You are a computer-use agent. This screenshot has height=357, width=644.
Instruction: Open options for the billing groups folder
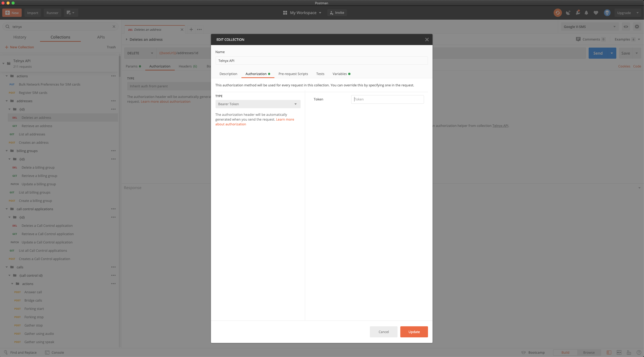point(114,151)
